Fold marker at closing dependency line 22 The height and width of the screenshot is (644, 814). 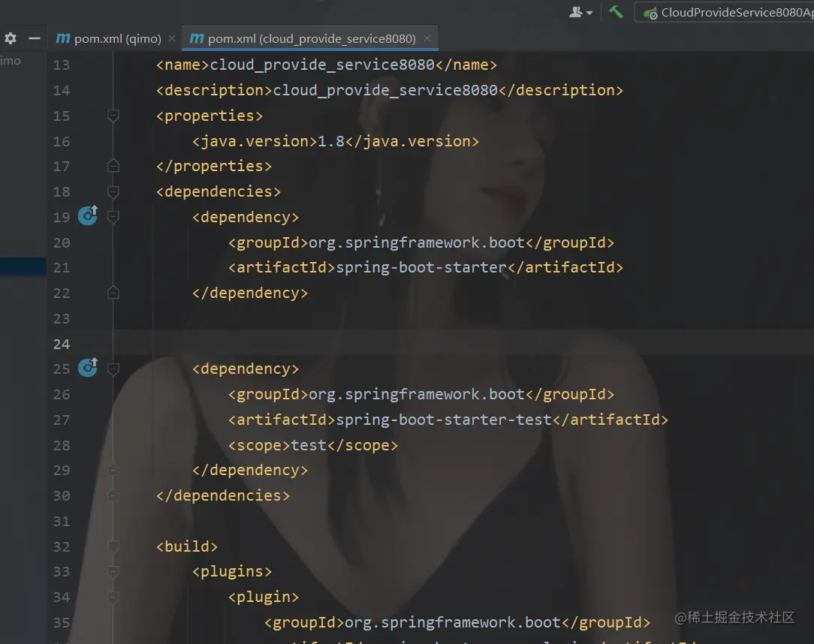tap(113, 293)
